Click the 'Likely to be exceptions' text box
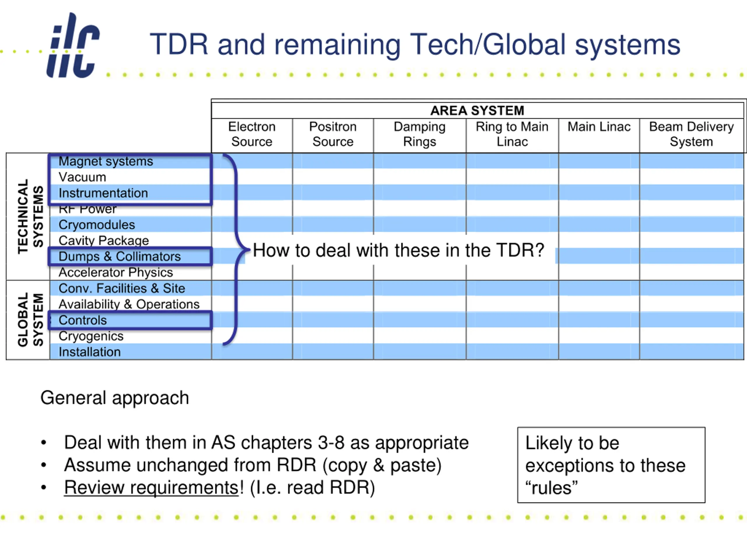Screen dimensions: 747x560 (x=611, y=465)
